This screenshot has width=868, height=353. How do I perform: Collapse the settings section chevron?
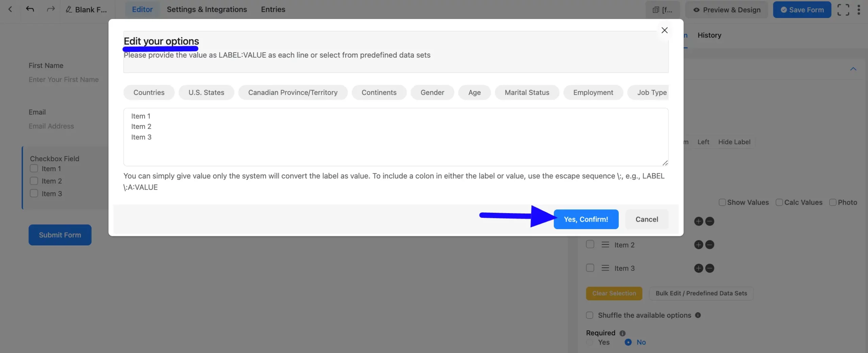853,69
